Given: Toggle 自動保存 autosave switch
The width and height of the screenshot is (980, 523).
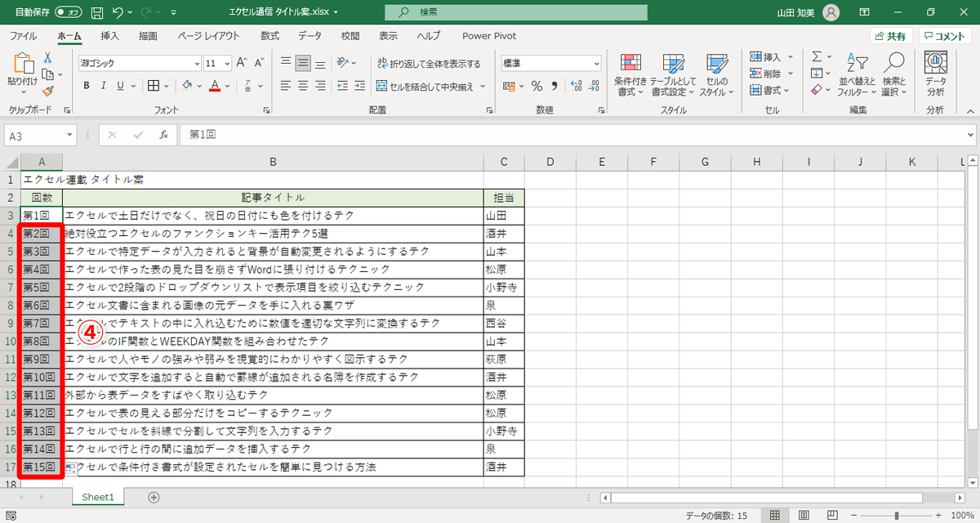Looking at the screenshot, I should point(69,13).
